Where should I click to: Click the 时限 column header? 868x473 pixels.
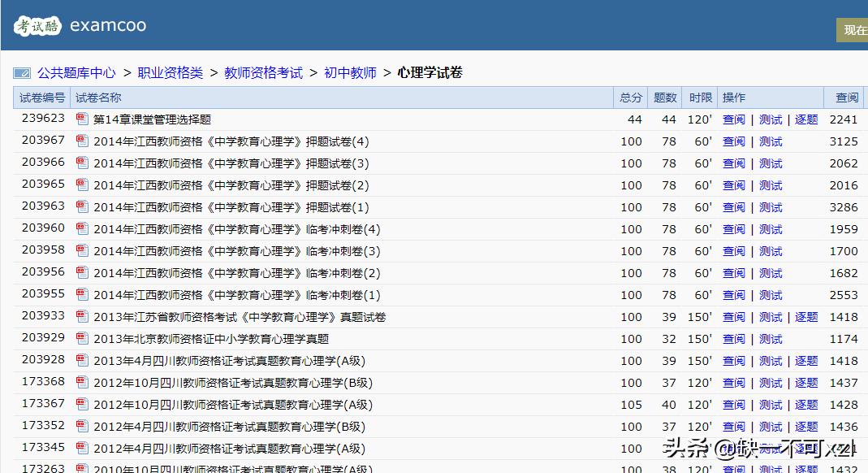[700, 98]
